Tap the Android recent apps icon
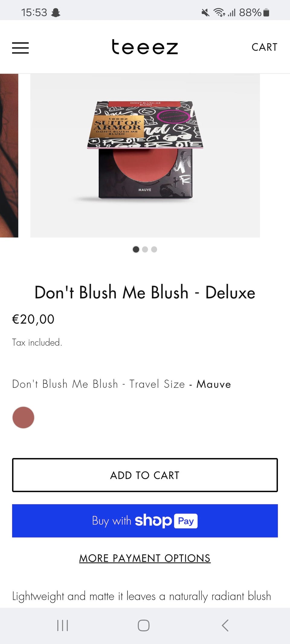The image size is (290, 644). click(63, 625)
